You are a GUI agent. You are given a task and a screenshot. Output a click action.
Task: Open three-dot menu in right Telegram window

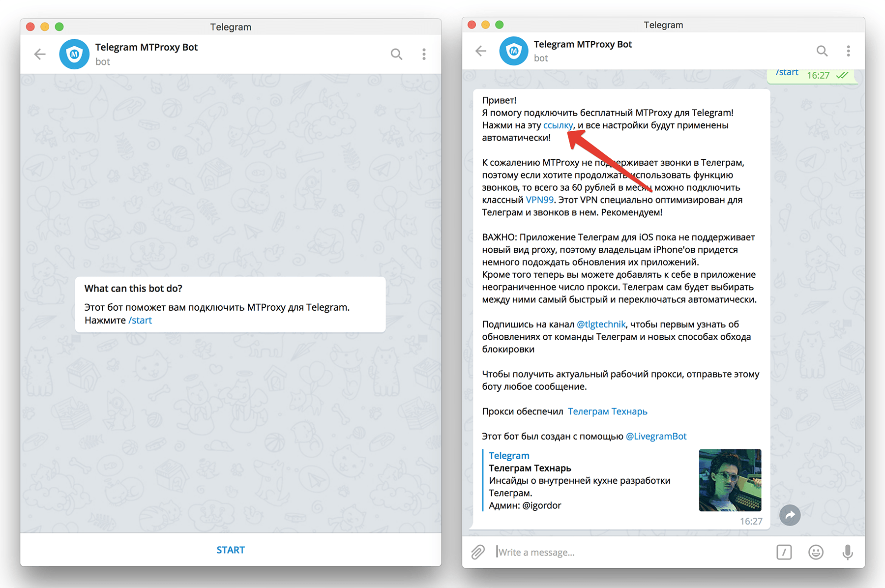coord(848,51)
